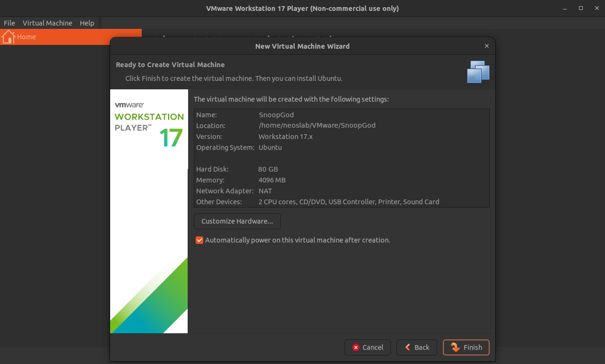The width and height of the screenshot is (605, 364).
Task: Click the Name: label in settings list
Action: [x=207, y=115]
